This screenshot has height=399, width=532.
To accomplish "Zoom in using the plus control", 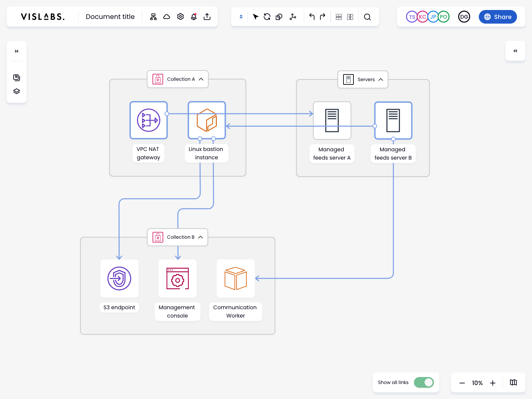I will pos(493,383).
